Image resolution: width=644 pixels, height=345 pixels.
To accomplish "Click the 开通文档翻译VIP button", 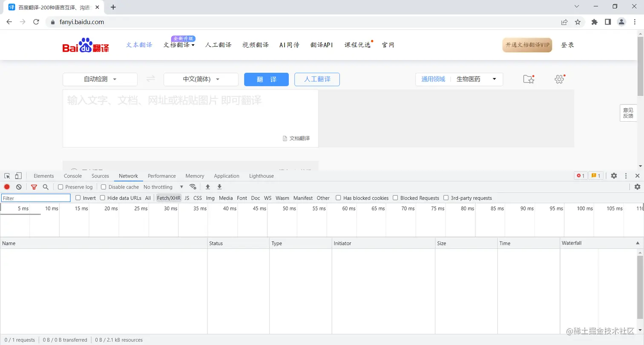I will click(527, 45).
